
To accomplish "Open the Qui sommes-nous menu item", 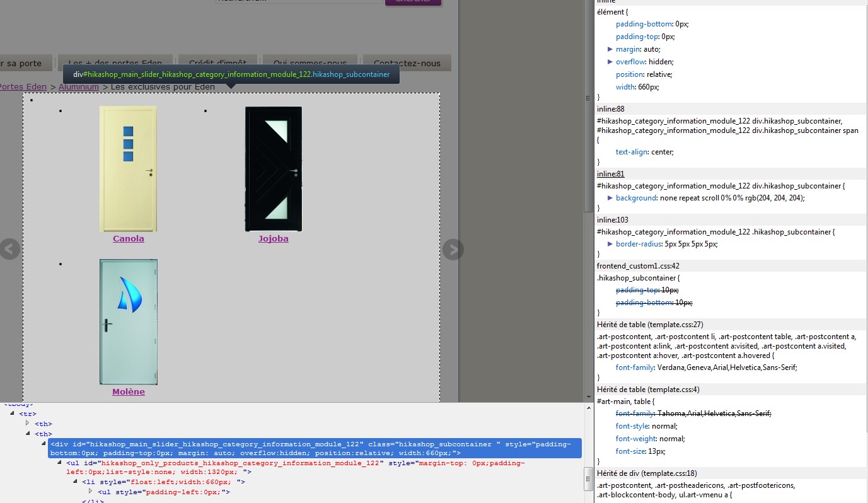I will [310, 63].
